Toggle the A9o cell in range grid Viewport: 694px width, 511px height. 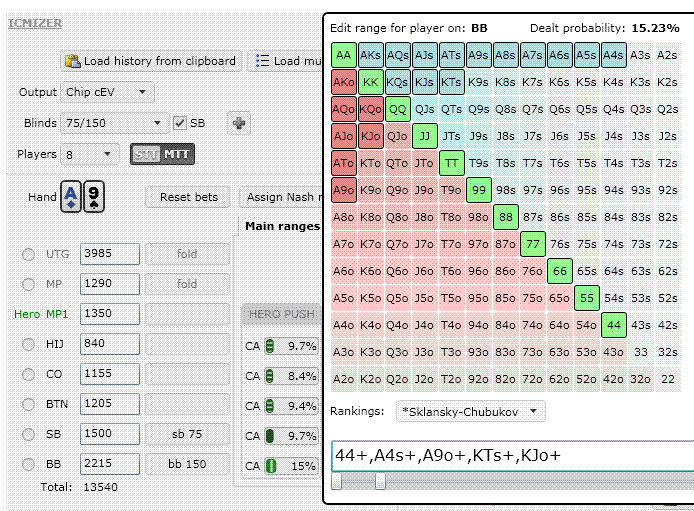tap(343, 190)
